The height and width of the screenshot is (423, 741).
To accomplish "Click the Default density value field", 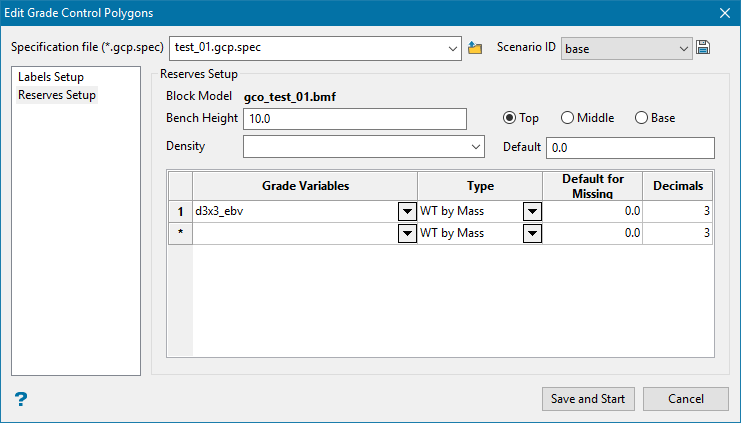I will click(x=629, y=147).
